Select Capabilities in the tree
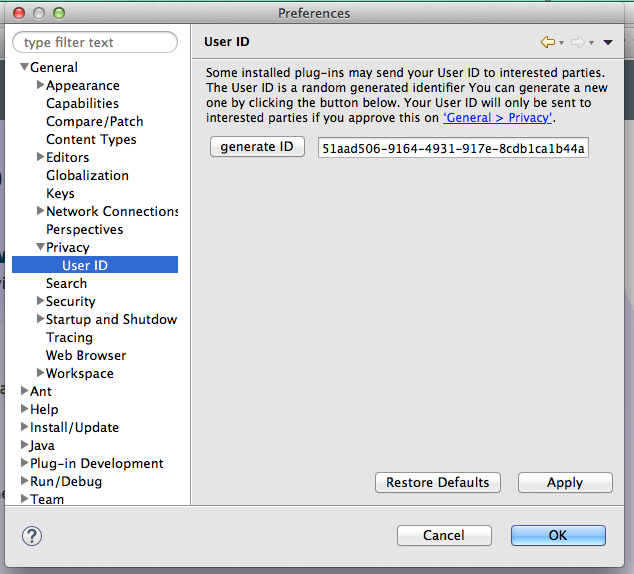Viewport: 634px width, 574px height. point(82,103)
